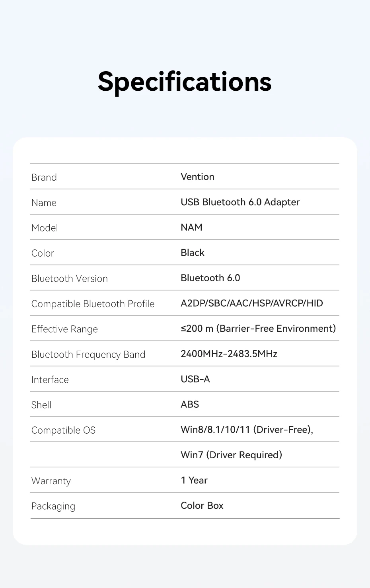Viewport: 370px width, 588px height.
Task: Select the "Packaging" row label
Action: 53,506
